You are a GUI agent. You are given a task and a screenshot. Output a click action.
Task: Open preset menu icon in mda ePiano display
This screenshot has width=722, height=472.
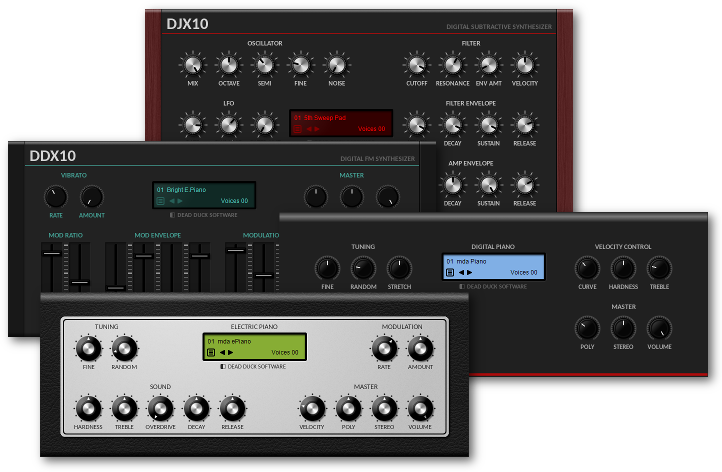(211, 353)
